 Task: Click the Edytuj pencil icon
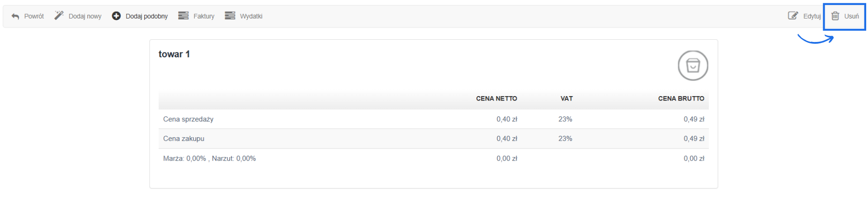click(793, 16)
